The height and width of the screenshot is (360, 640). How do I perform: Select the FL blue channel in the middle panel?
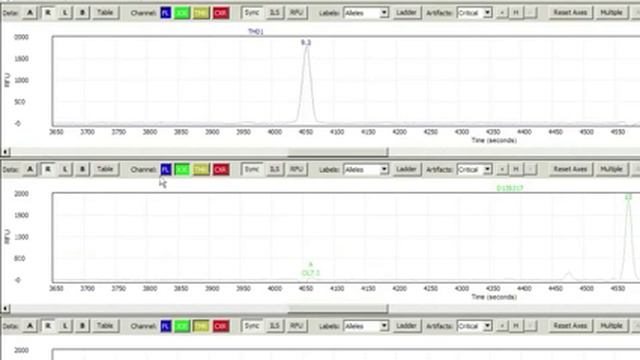pos(165,169)
